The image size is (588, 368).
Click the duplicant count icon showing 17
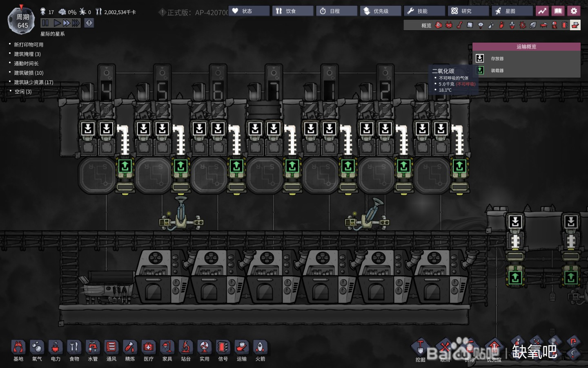[x=43, y=12]
